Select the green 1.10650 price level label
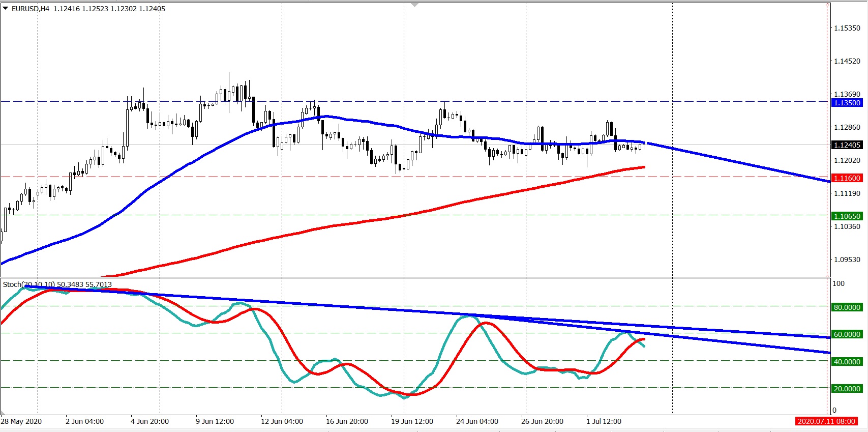The width and height of the screenshot is (868, 432). coord(847,216)
